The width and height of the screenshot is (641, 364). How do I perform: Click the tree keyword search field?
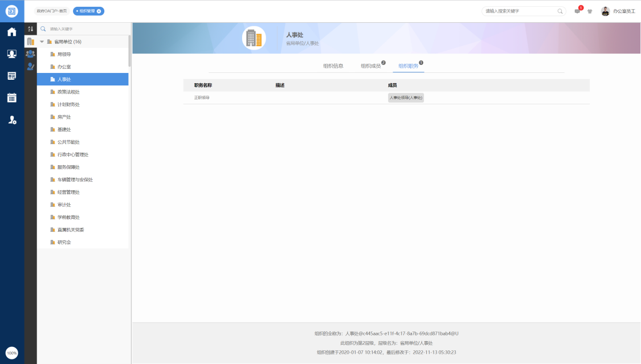(x=85, y=28)
